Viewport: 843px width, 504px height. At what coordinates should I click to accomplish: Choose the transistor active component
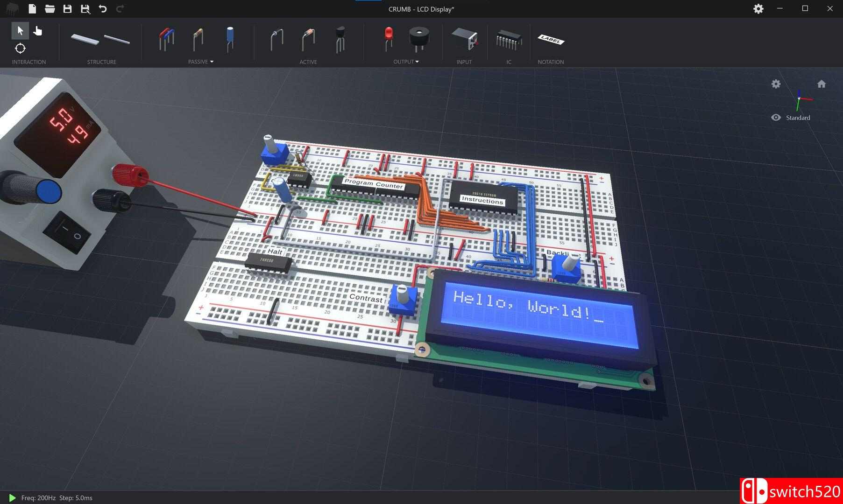pos(340,39)
